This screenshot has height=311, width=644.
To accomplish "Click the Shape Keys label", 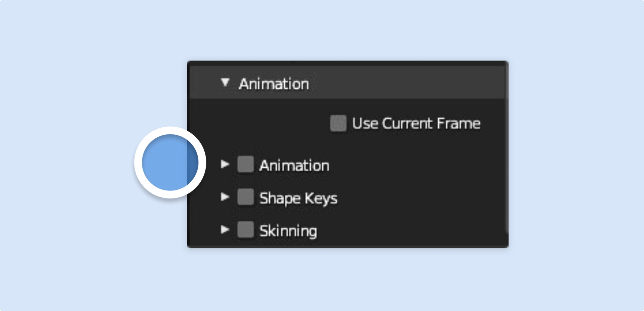I will 298,198.
